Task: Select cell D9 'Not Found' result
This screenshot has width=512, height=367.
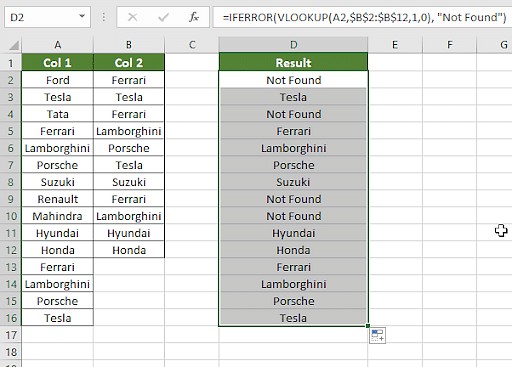Action: 293,199
